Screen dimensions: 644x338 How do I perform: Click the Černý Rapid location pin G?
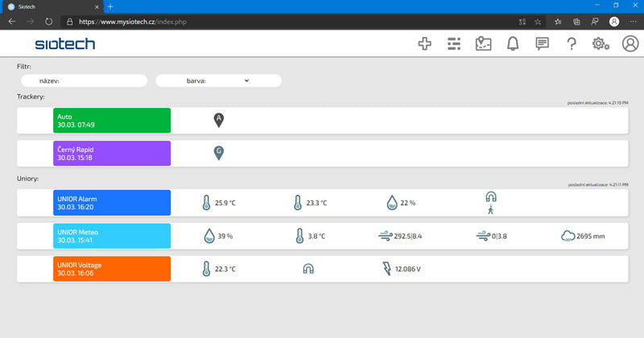point(219,153)
